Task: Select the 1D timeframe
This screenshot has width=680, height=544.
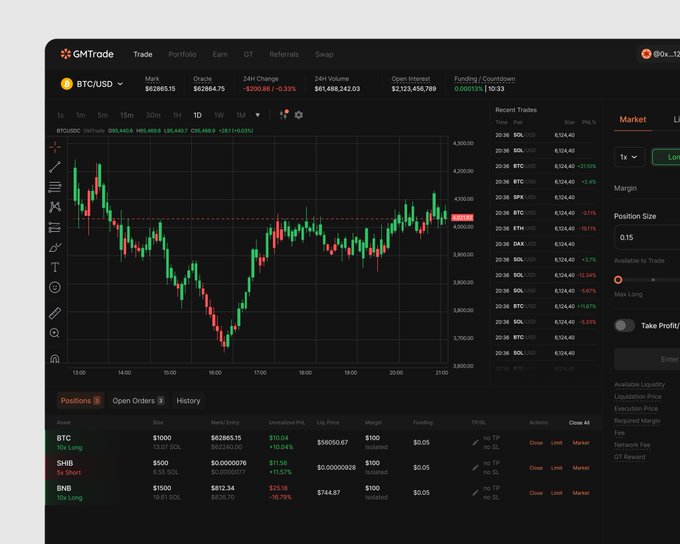Action: point(197,115)
